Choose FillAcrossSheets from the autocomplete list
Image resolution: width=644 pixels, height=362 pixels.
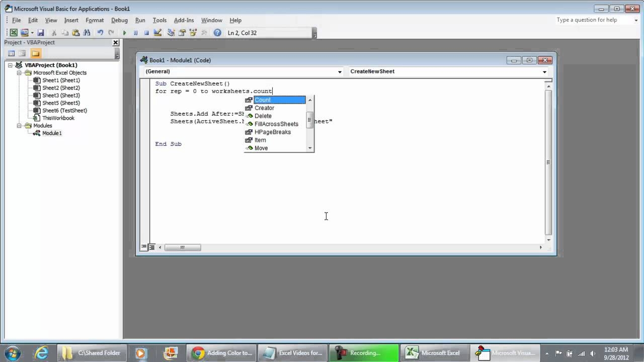pyautogui.click(x=276, y=124)
